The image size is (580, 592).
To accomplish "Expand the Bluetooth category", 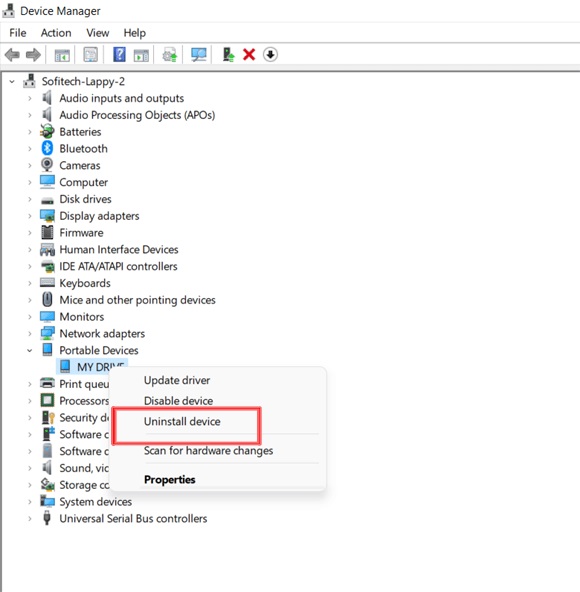I will tap(30, 149).
